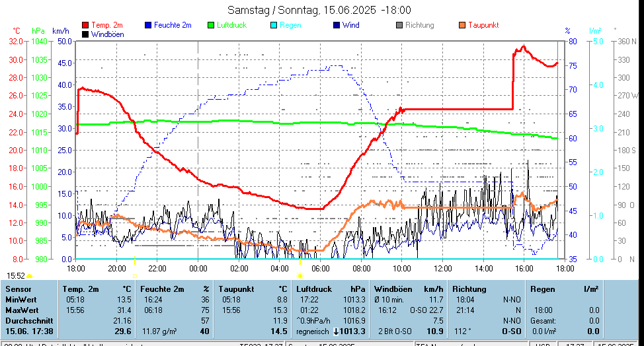Click the 00:00 time axis label
The width and height of the screenshot is (644, 346).
(198, 269)
